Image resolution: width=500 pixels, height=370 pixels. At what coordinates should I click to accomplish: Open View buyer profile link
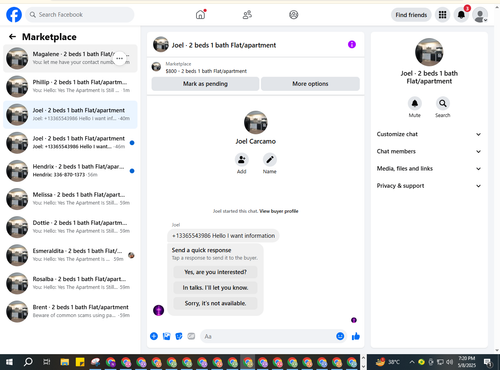click(x=279, y=211)
